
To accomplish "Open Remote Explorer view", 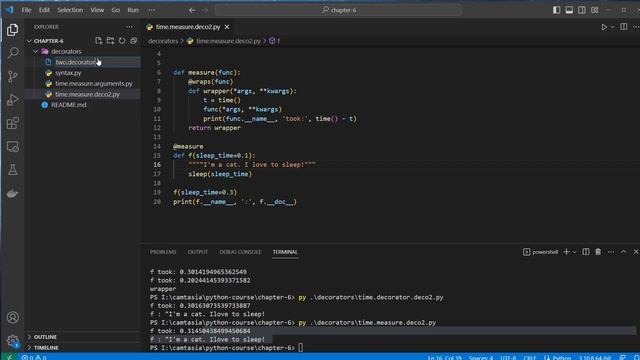I will [13, 147].
